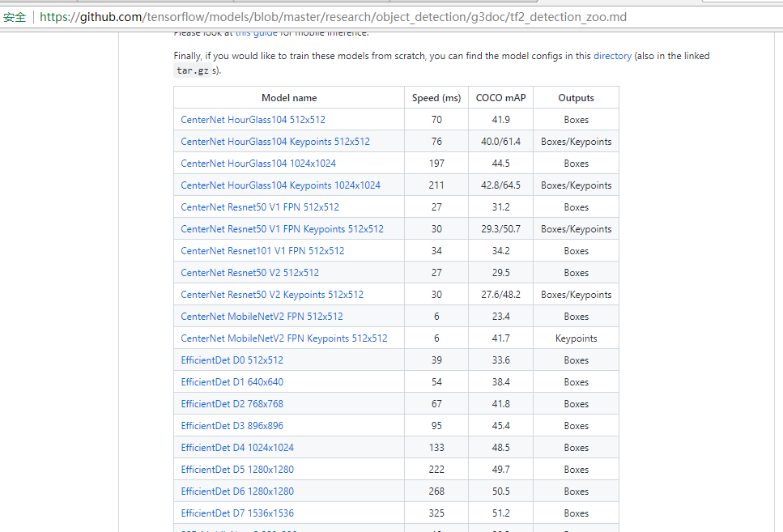Click the browser address bar URL
Screen dimensions: 783x532
[333, 18]
